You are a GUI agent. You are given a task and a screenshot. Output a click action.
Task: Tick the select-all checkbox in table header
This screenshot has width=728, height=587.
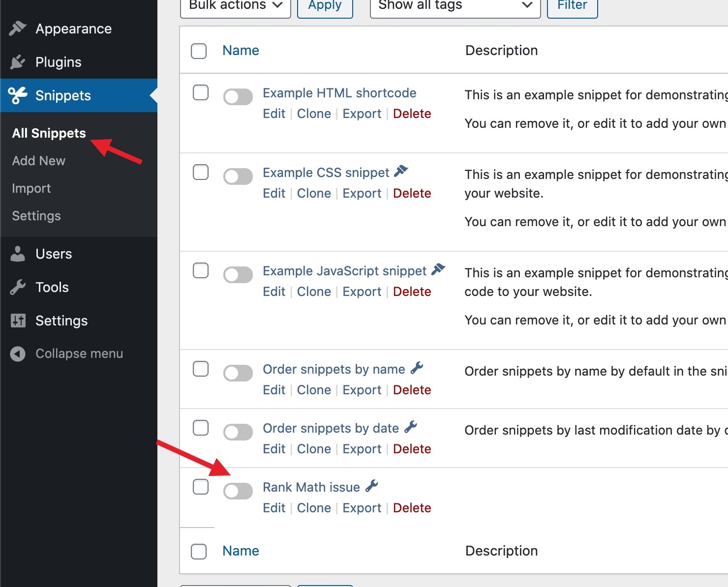click(199, 51)
